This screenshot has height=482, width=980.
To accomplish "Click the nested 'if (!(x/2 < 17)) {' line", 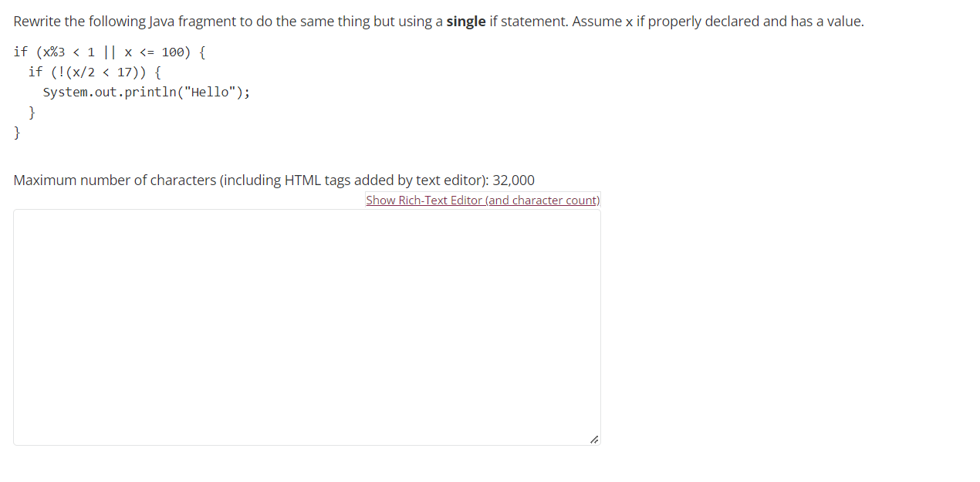I will pos(94,72).
